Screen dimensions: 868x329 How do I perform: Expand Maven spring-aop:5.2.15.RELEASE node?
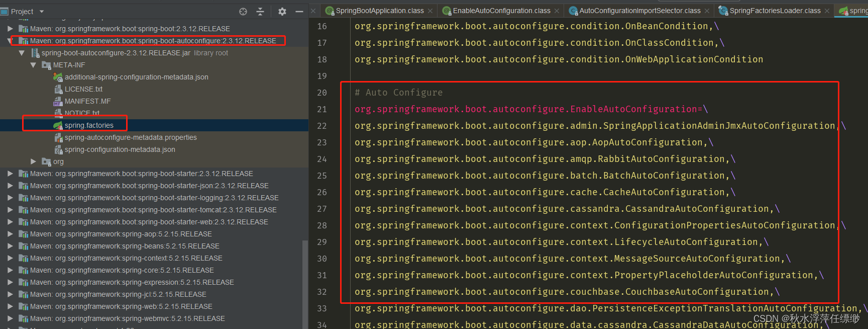pos(10,234)
